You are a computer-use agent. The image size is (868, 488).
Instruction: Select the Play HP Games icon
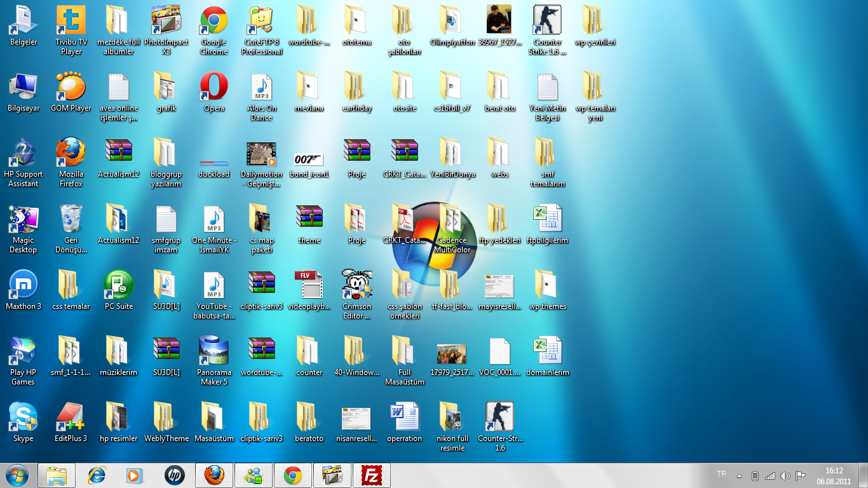24,360
